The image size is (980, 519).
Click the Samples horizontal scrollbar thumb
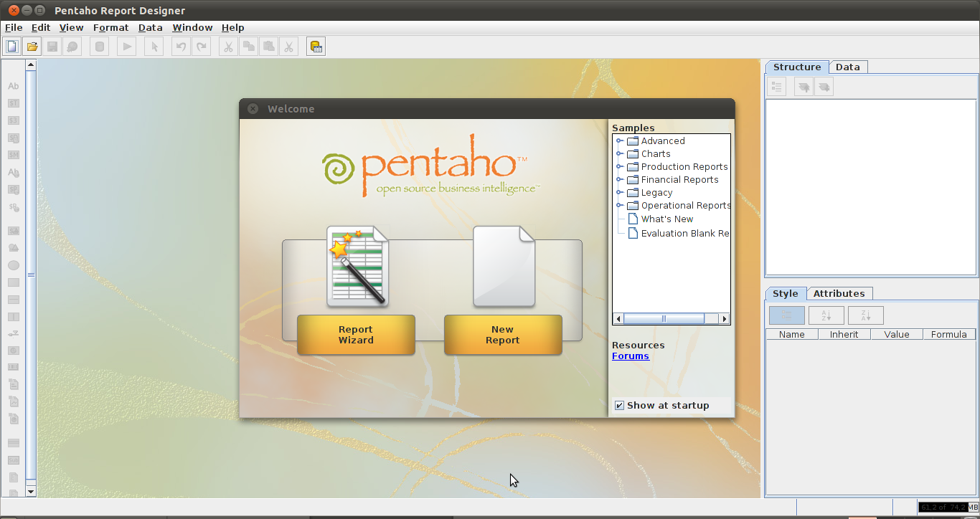point(664,319)
